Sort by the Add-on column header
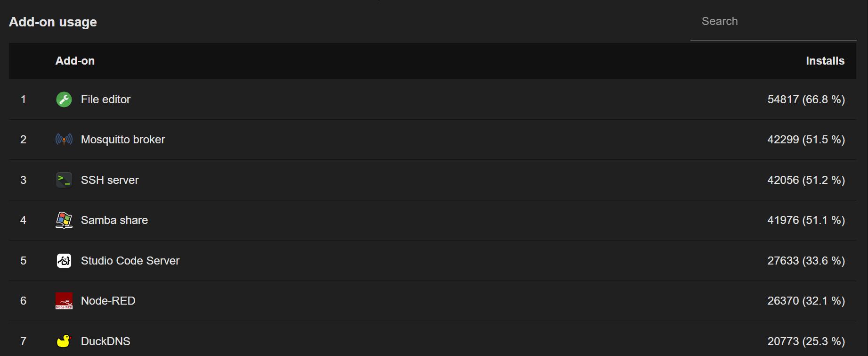 point(75,61)
